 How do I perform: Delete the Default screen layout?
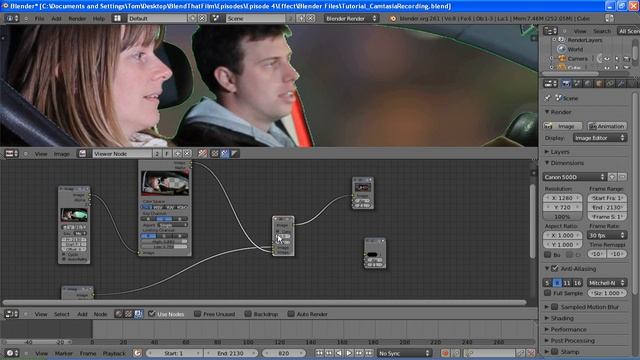pyautogui.click(x=202, y=18)
